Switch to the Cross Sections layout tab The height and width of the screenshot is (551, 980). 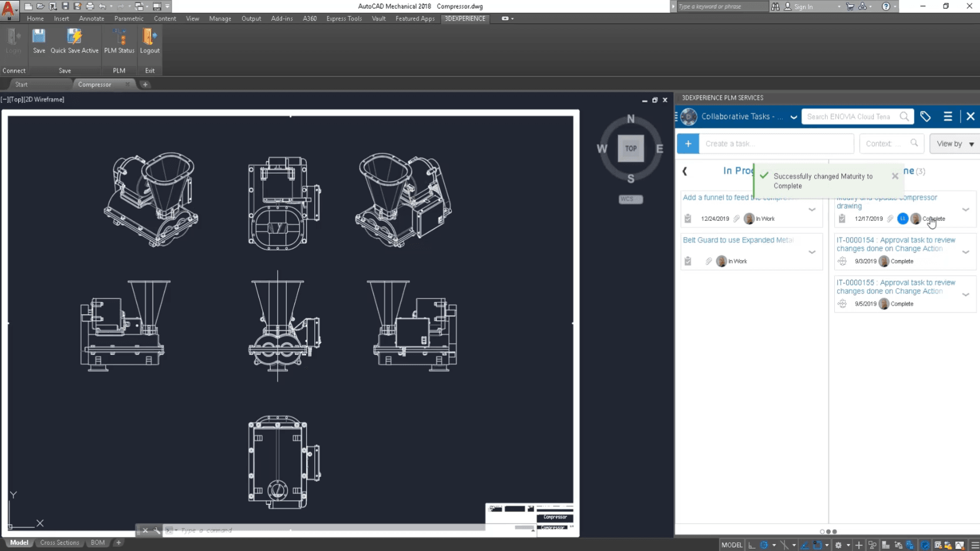pos(59,543)
